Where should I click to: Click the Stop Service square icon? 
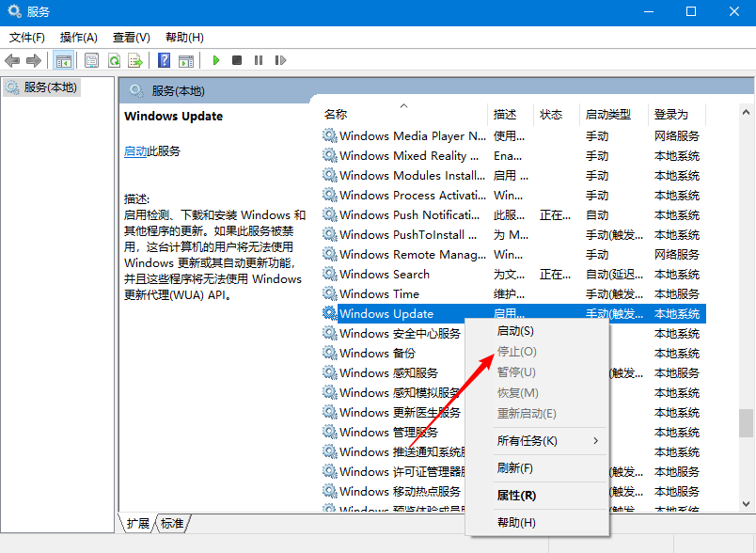pyautogui.click(x=237, y=60)
